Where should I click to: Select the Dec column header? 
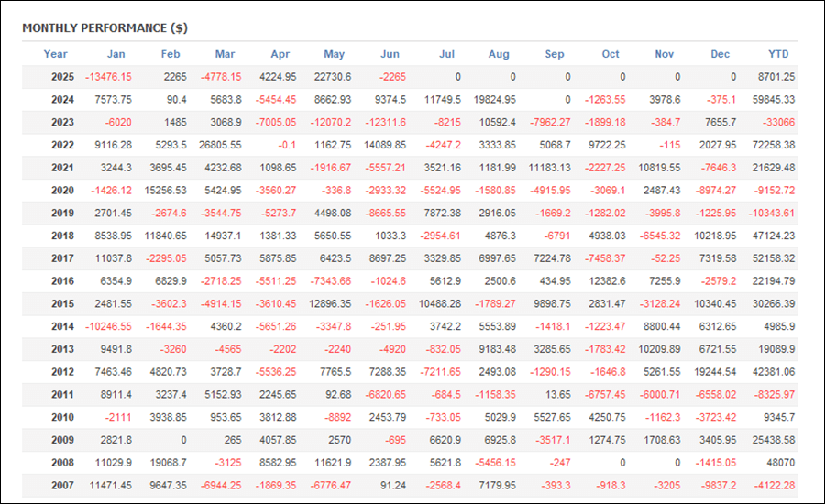coord(720,54)
